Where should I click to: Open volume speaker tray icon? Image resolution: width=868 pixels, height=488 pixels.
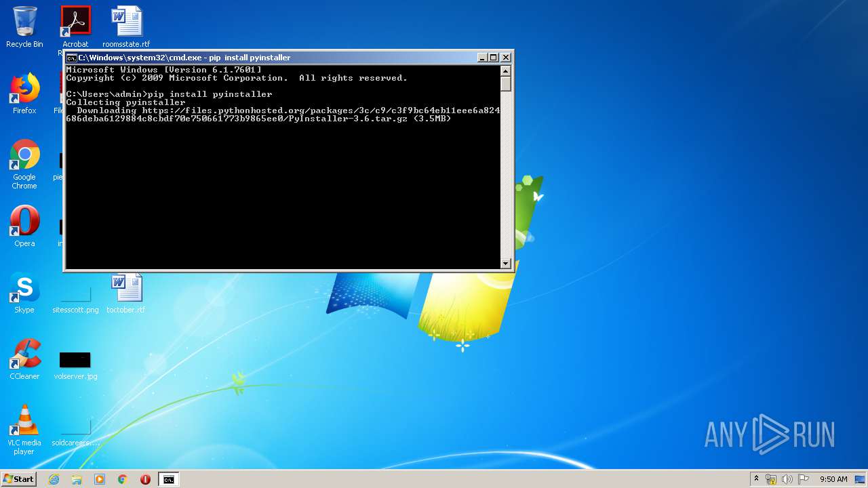[x=787, y=479]
